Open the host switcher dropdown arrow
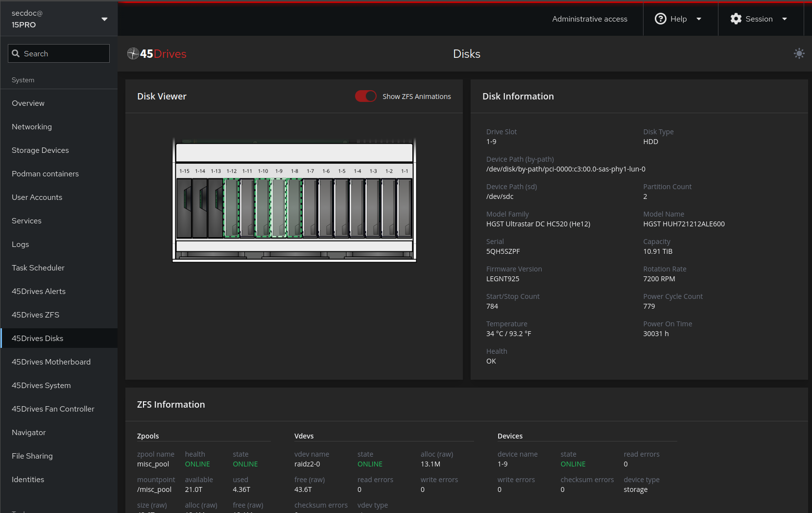This screenshot has width=812, height=513. tap(104, 19)
